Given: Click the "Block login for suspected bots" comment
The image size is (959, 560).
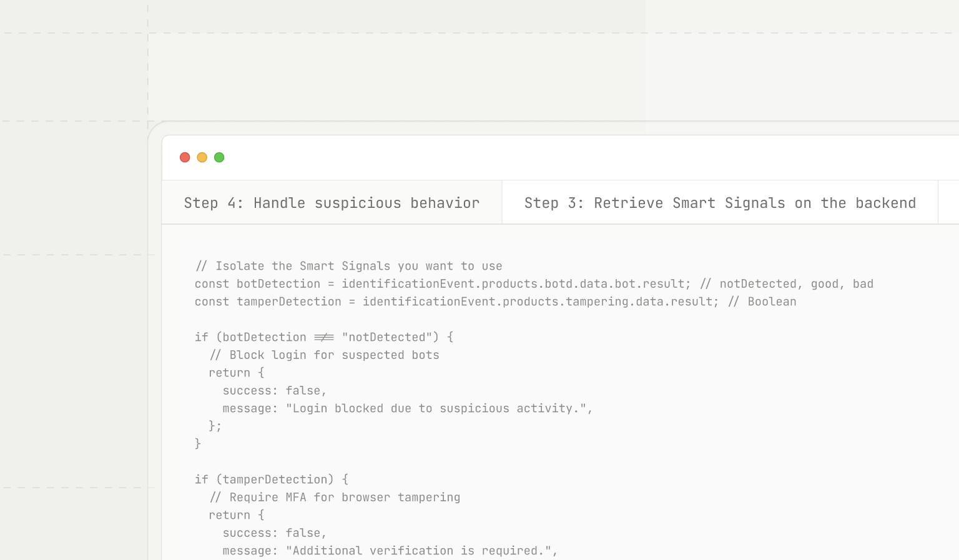Looking at the screenshot, I should (325, 355).
